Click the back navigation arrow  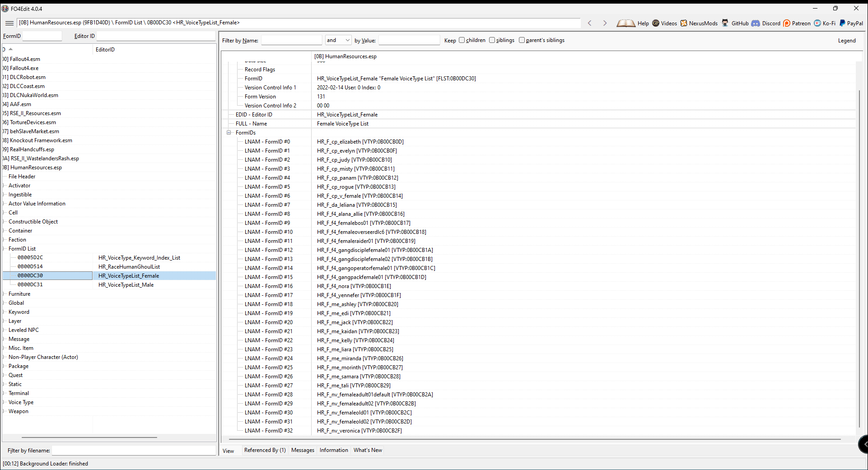[x=589, y=23]
